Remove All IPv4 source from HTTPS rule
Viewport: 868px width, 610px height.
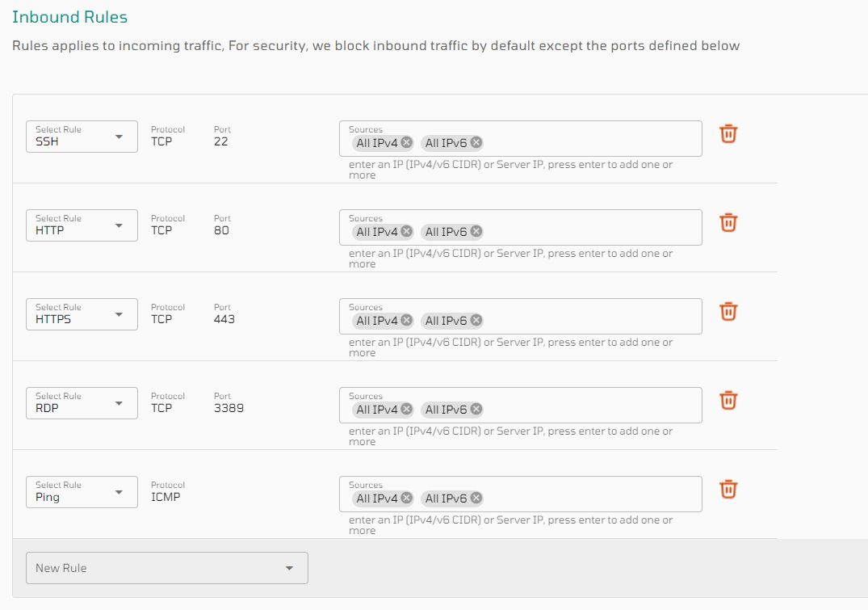[408, 320]
